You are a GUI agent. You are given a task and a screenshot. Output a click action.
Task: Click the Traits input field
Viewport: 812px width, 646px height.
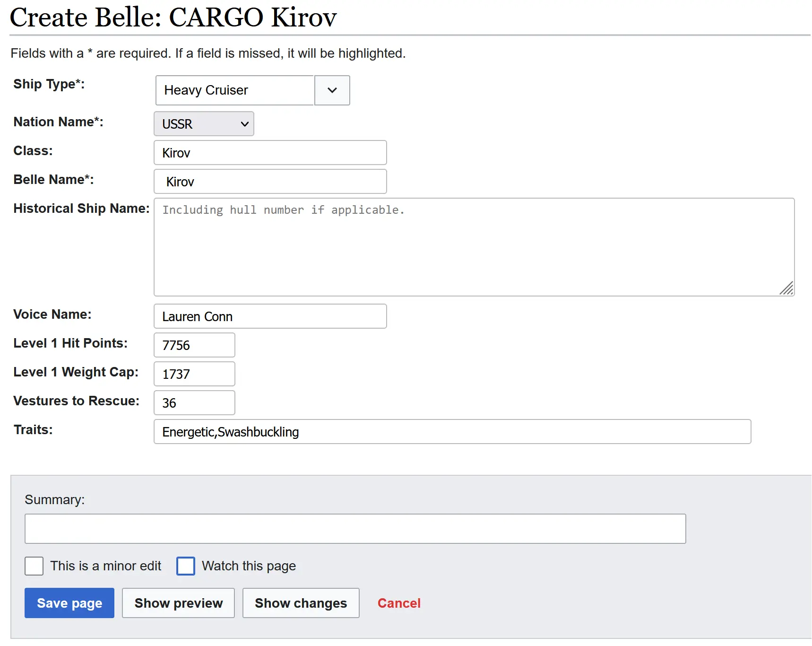click(452, 432)
